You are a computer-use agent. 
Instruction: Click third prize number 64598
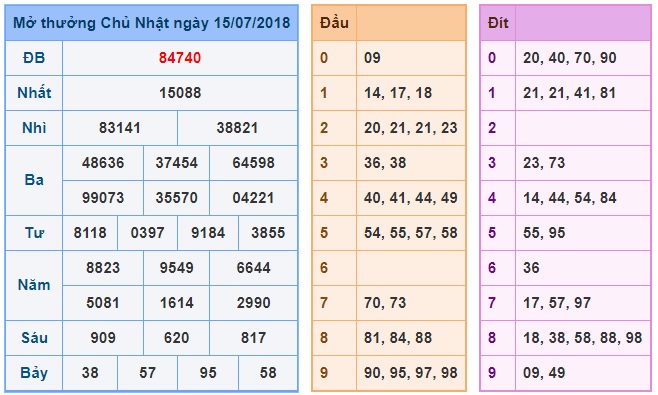click(253, 163)
